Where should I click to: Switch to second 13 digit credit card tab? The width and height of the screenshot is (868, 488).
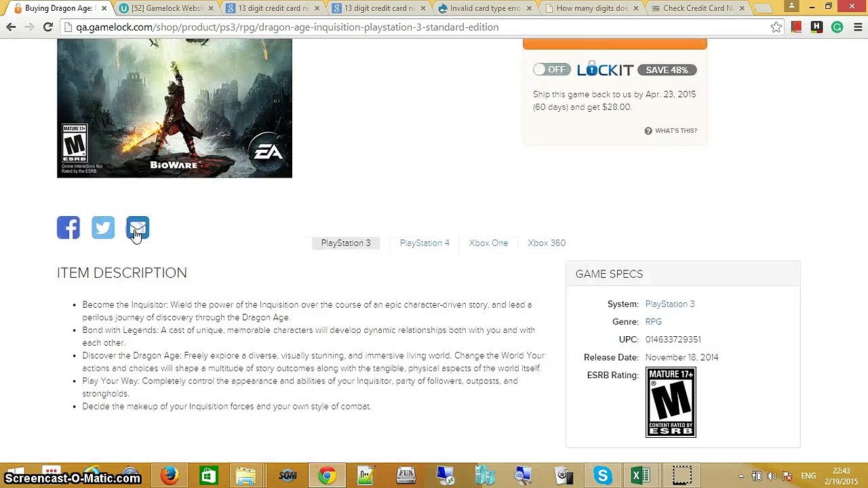(x=379, y=8)
